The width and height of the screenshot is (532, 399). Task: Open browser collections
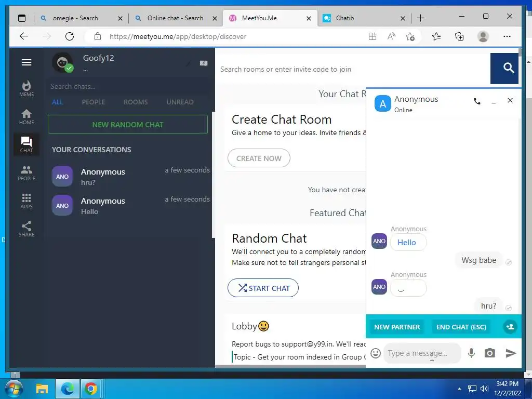click(459, 36)
